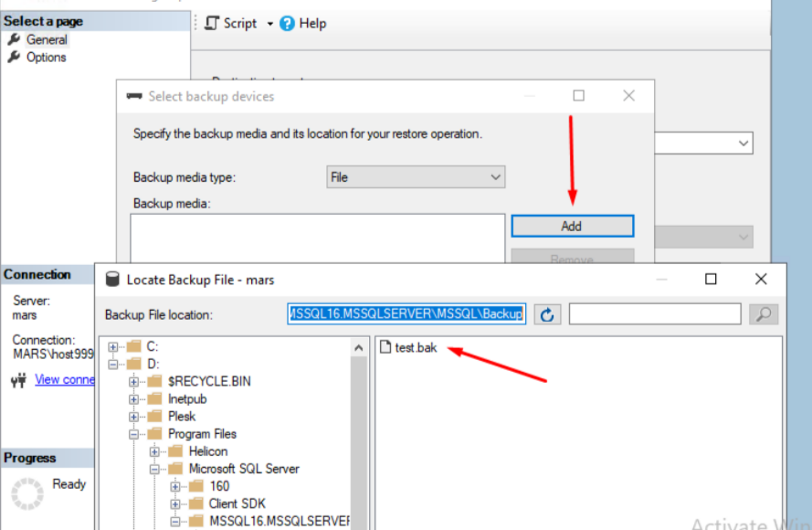
Task: Click the Add button
Action: click(572, 227)
